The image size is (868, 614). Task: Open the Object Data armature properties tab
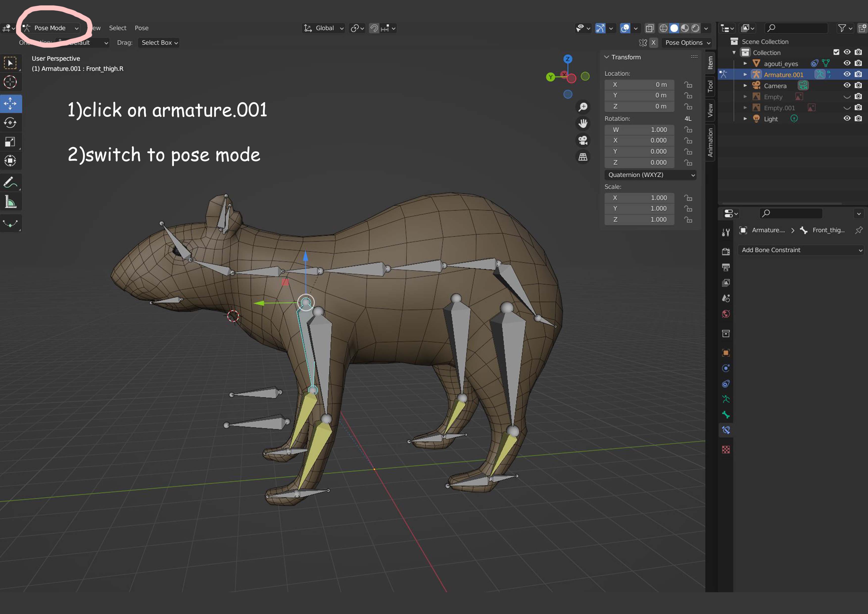pos(725,399)
